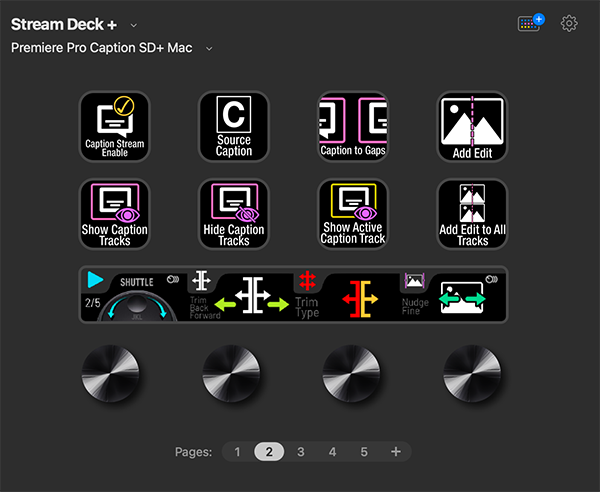The height and width of the screenshot is (492, 600).
Task: Click the third dial under Trim Type
Action: tap(351, 373)
